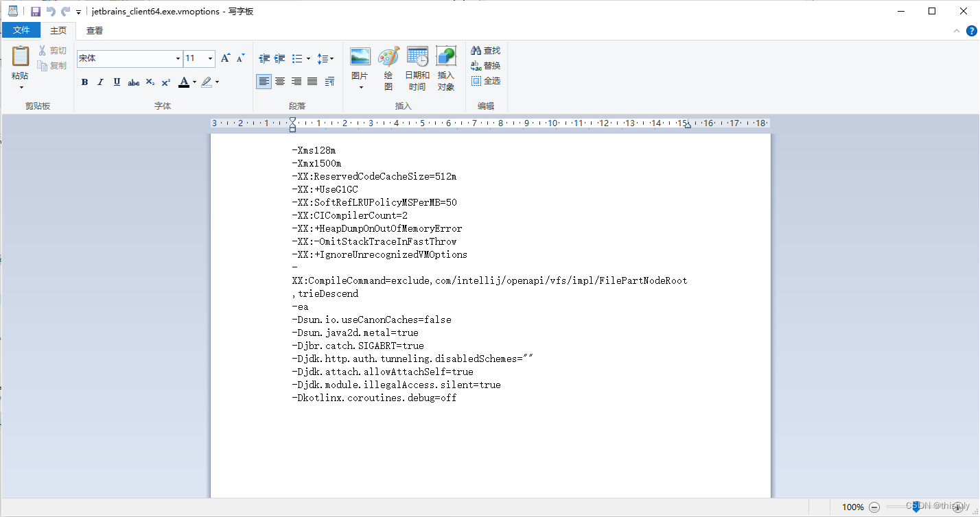Switch to the 查看 ribbon tab
This screenshot has height=517, width=980.
coord(94,30)
